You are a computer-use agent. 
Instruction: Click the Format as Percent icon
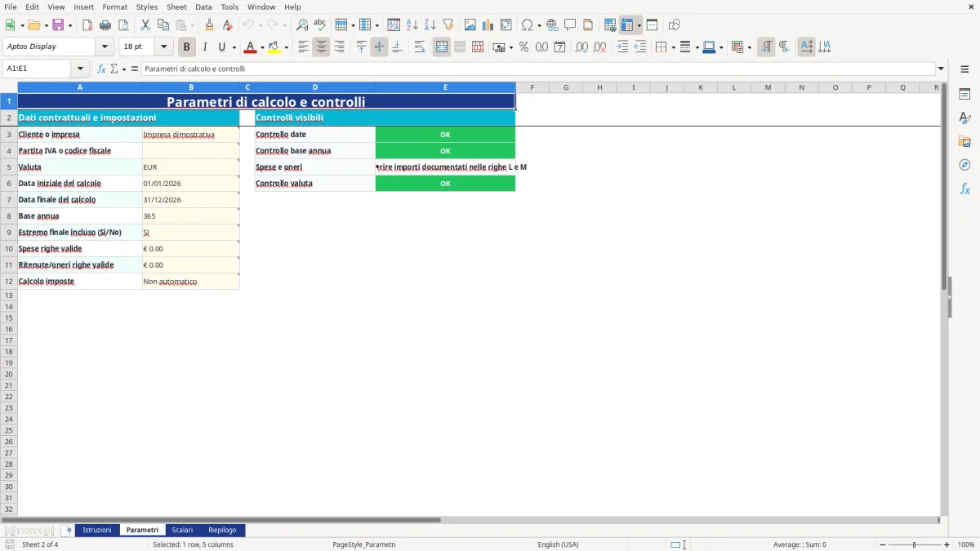pyautogui.click(x=524, y=47)
